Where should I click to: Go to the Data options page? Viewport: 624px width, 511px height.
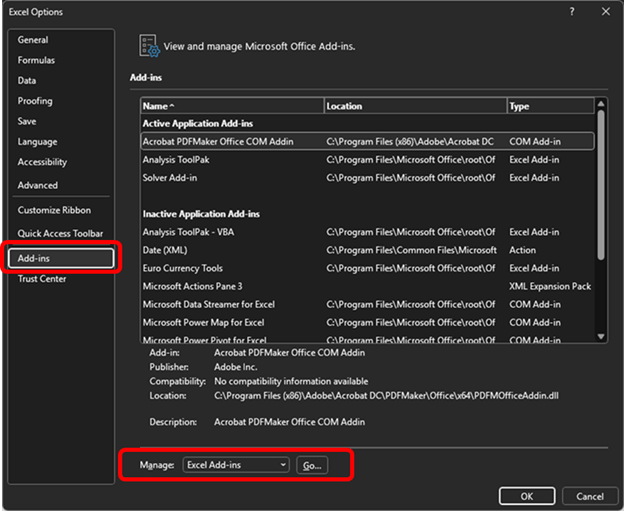tap(27, 80)
